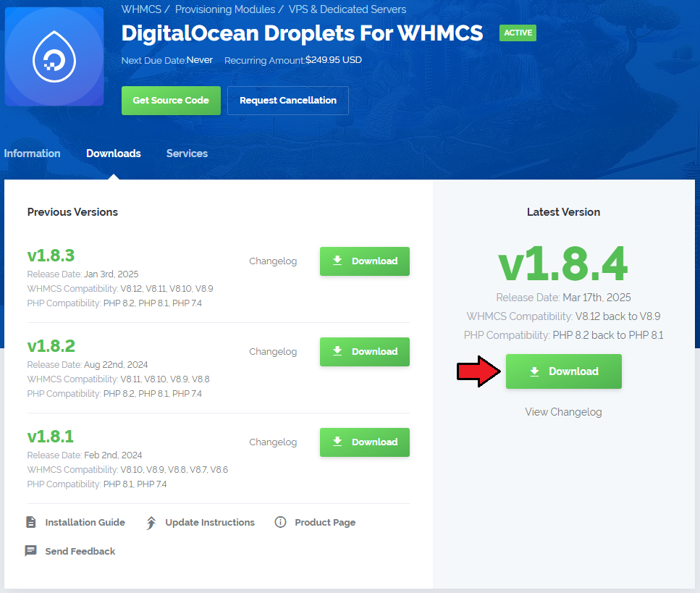
Task: Open VPS & Dedicated Servers breadcrumb
Action: coord(347,9)
